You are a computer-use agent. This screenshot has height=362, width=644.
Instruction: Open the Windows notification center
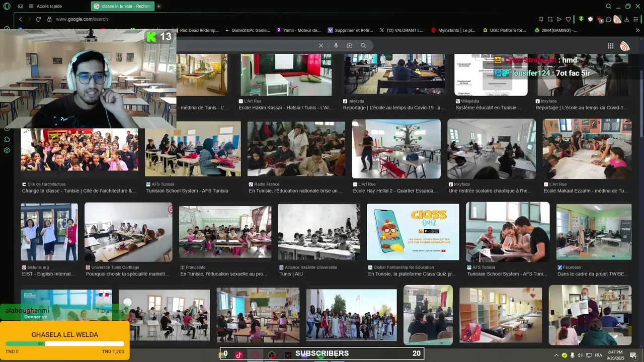633,355
